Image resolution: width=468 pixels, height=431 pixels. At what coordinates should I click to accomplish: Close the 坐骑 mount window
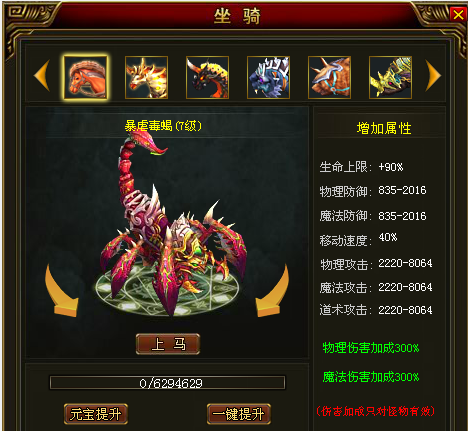point(458,15)
